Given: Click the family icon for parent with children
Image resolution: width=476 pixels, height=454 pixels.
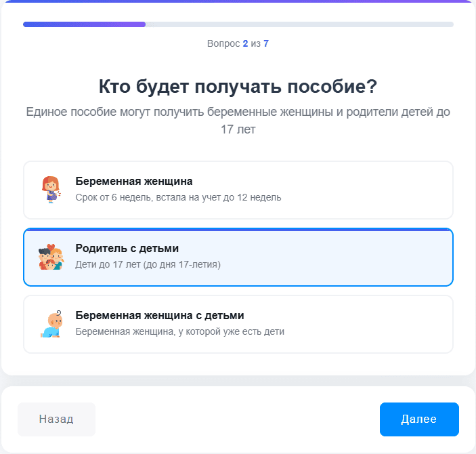Looking at the screenshot, I should (x=50, y=257).
